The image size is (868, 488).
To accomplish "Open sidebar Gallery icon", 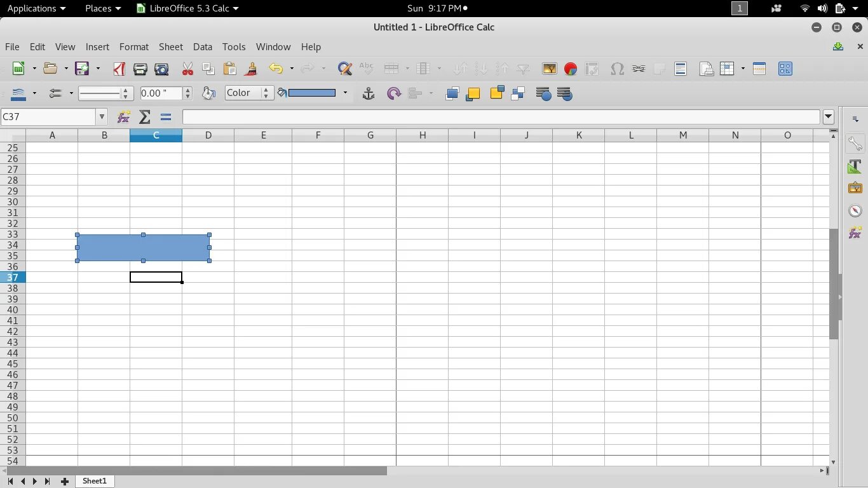I will [855, 188].
